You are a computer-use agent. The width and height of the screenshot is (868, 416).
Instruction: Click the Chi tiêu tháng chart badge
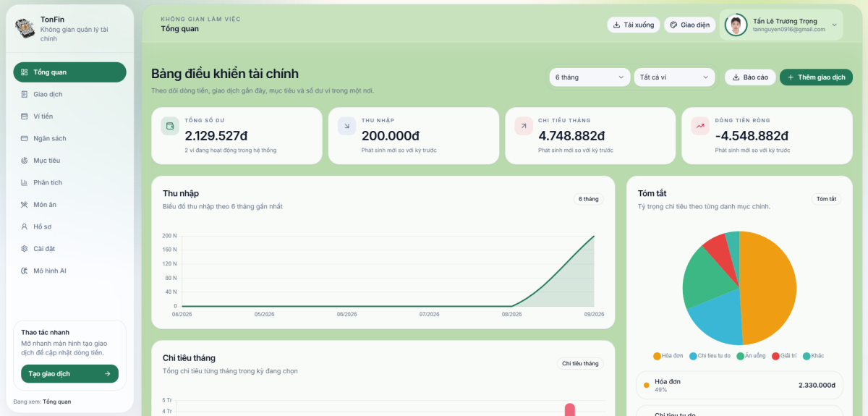tap(580, 364)
